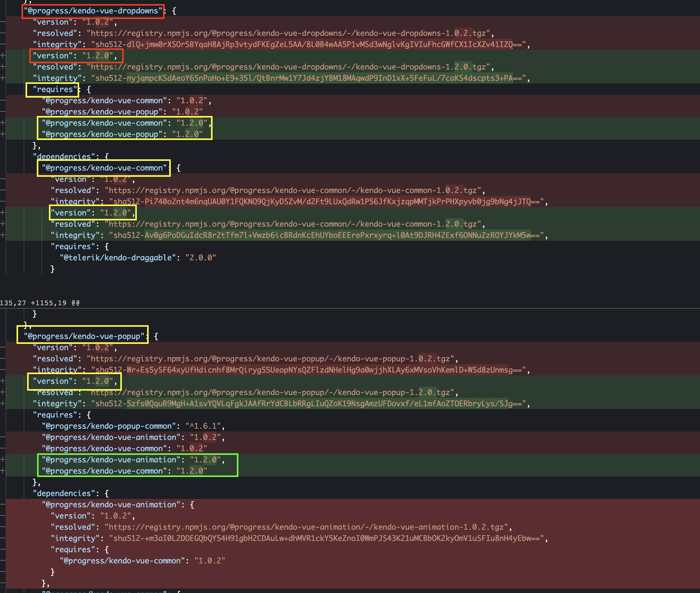700x593 pixels.
Task: Click the "@progress/kendo-vue-dropdowns" key in red box
Action: [93, 11]
